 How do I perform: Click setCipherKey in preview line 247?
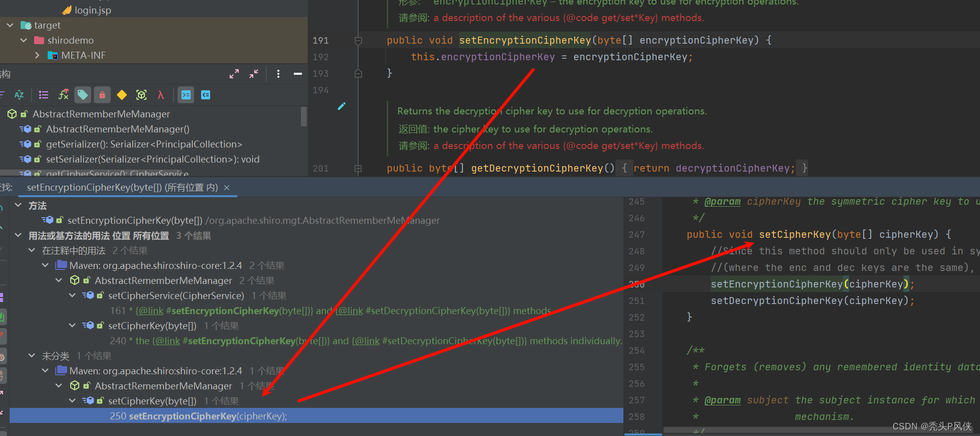click(x=795, y=234)
